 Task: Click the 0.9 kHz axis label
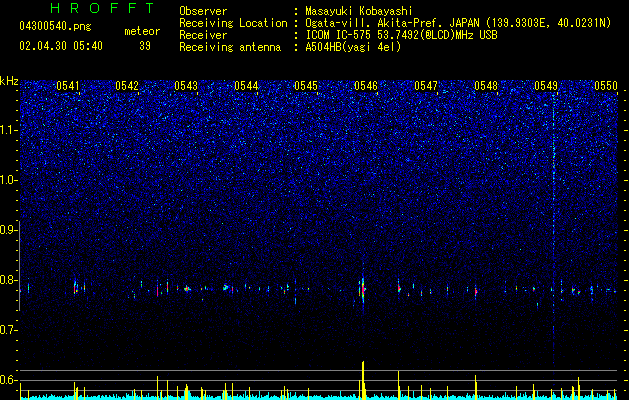pos(8,230)
